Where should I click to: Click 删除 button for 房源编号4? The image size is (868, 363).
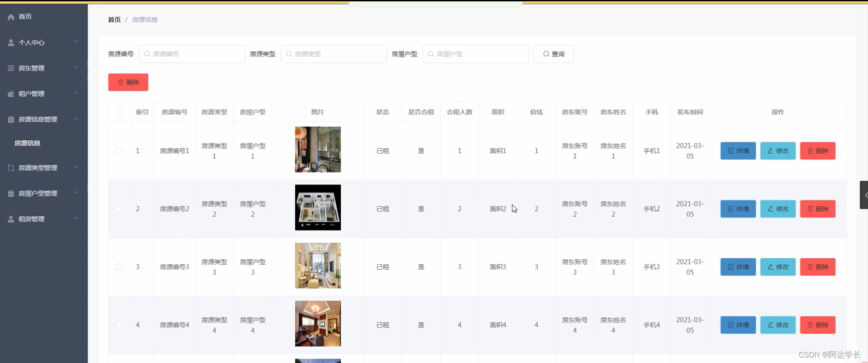(818, 325)
